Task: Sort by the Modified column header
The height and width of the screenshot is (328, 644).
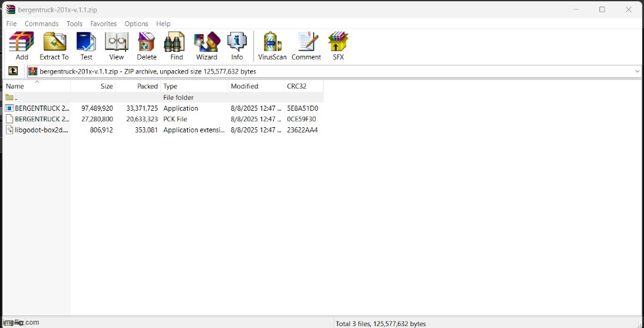Action: coord(256,86)
